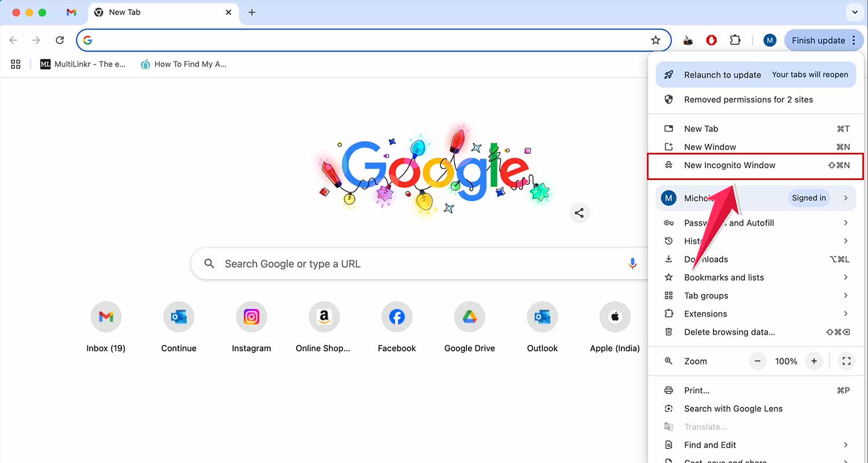Increase zoom with the plus control
Image resolution: width=868 pixels, height=463 pixels.
click(x=814, y=361)
